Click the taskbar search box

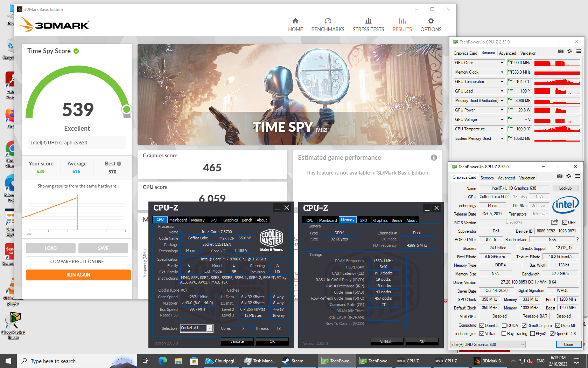coord(77,361)
